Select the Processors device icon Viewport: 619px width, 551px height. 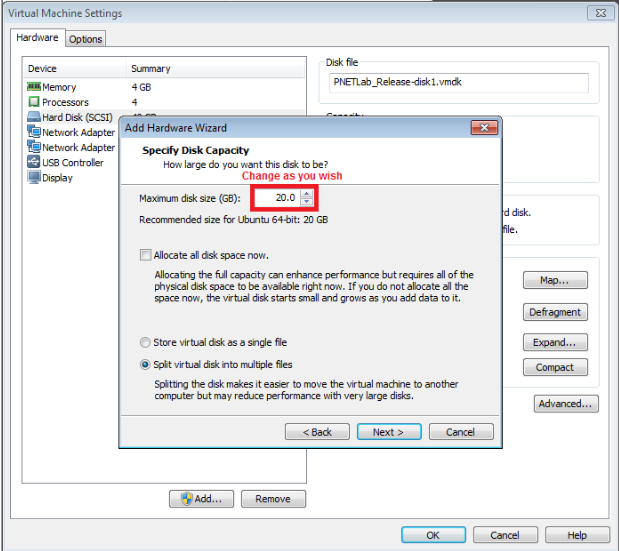point(34,102)
